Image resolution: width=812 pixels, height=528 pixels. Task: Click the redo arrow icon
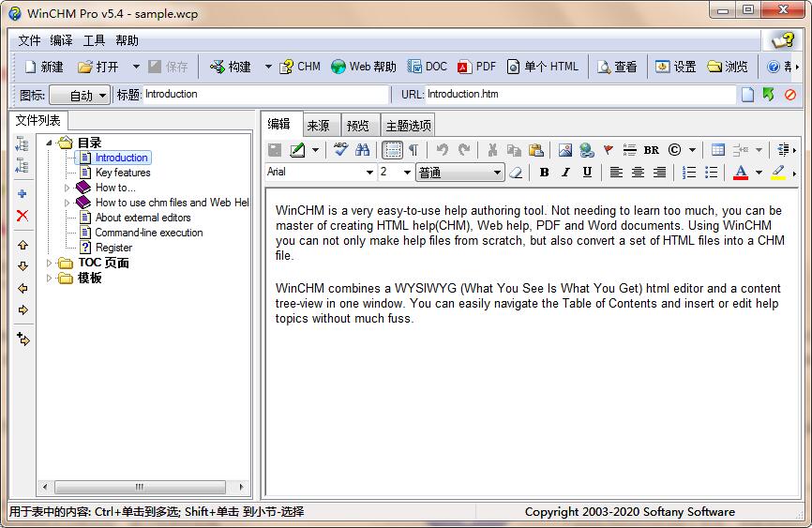(464, 150)
